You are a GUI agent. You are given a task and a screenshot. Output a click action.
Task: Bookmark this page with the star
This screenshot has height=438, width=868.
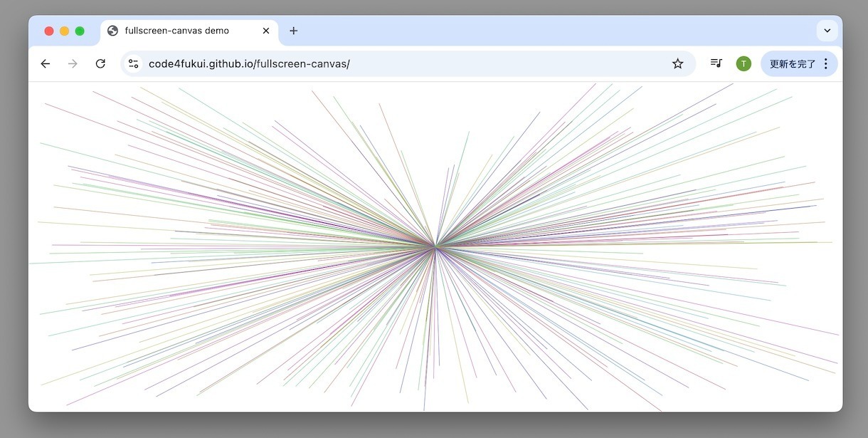click(677, 64)
